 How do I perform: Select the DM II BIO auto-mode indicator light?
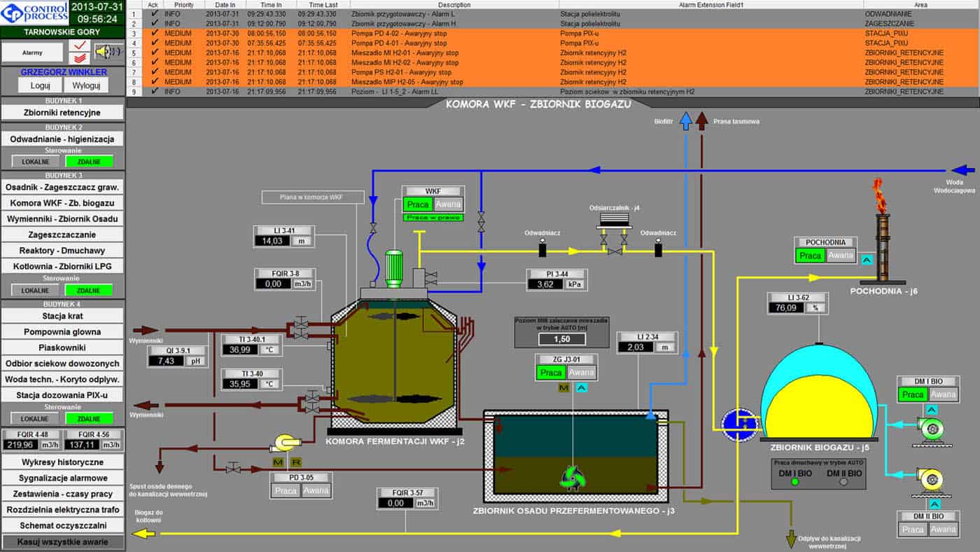tap(843, 483)
